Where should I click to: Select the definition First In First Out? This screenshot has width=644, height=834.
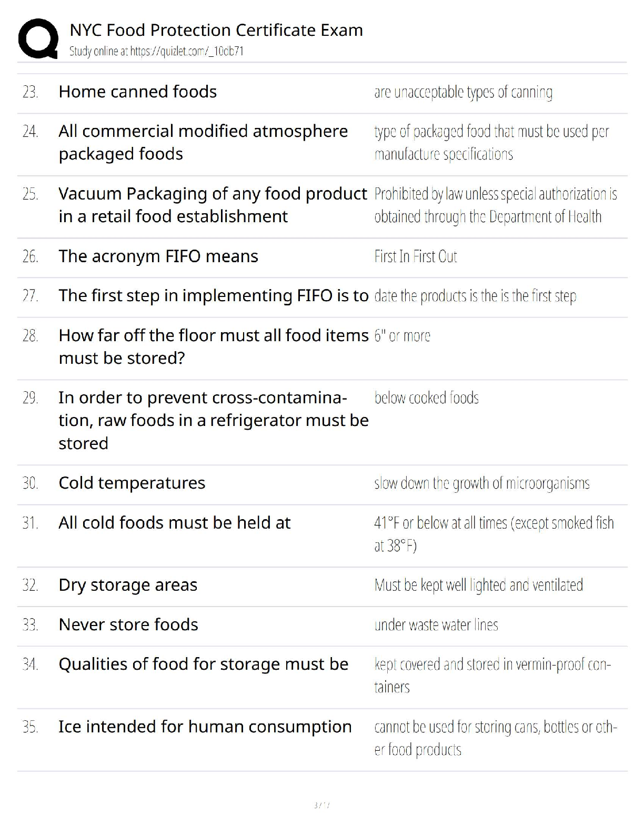[416, 256]
